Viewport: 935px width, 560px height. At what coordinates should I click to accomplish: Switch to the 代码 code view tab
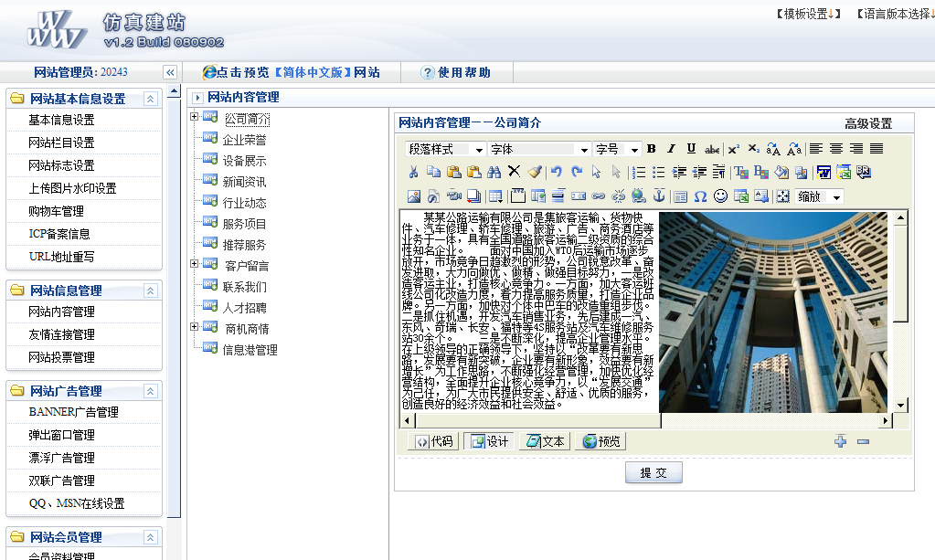click(434, 442)
